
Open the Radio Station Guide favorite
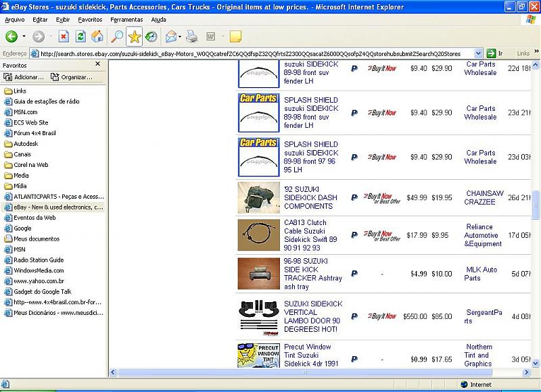[34, 260]
